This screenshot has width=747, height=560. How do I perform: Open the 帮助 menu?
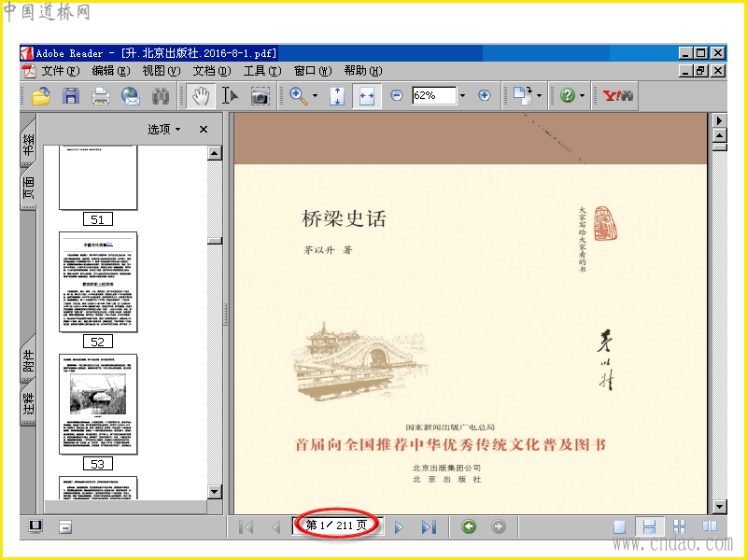point(363,71)
